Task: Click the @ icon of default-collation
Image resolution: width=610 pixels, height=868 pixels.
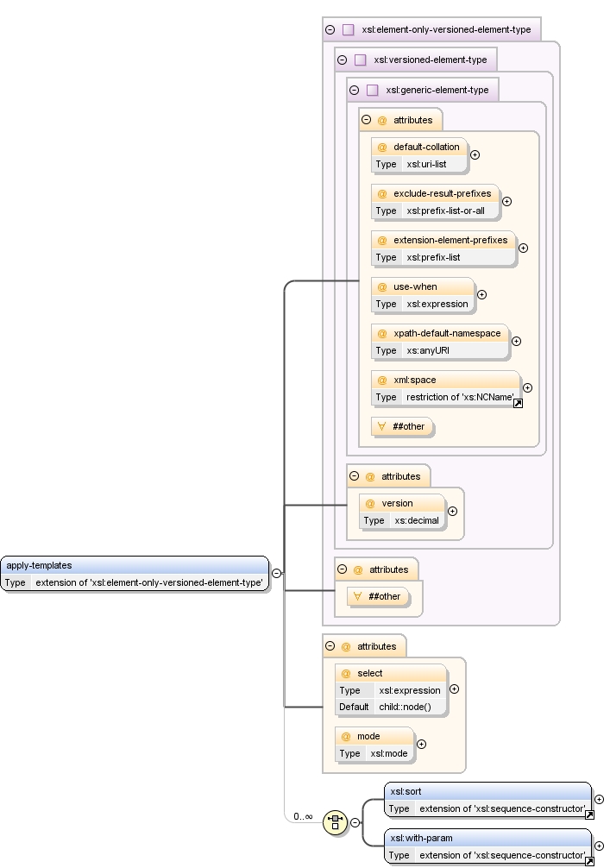Action: pyautogui.click(x=382, y=148)
